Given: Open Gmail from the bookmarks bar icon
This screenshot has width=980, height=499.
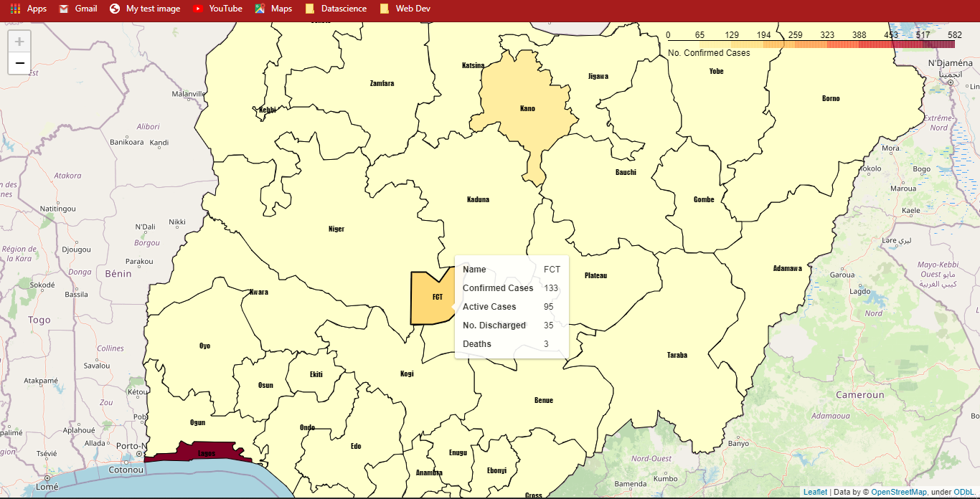Looking at the screenshot, I should pyautogui.click(x=65, y=9).
